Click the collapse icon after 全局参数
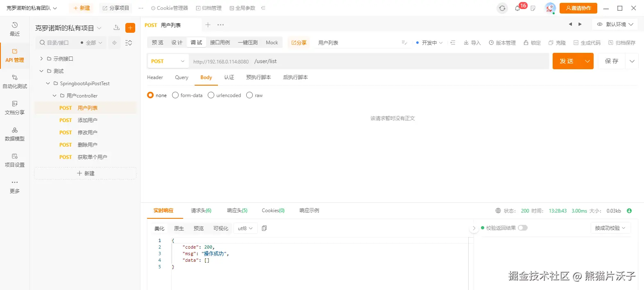 pyautogui.click(x=263, y=8)
